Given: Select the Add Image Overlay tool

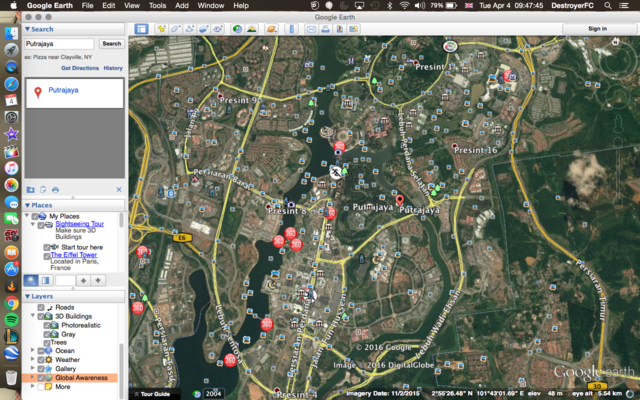Looking at the screenshot, I should tap(204, 29).
